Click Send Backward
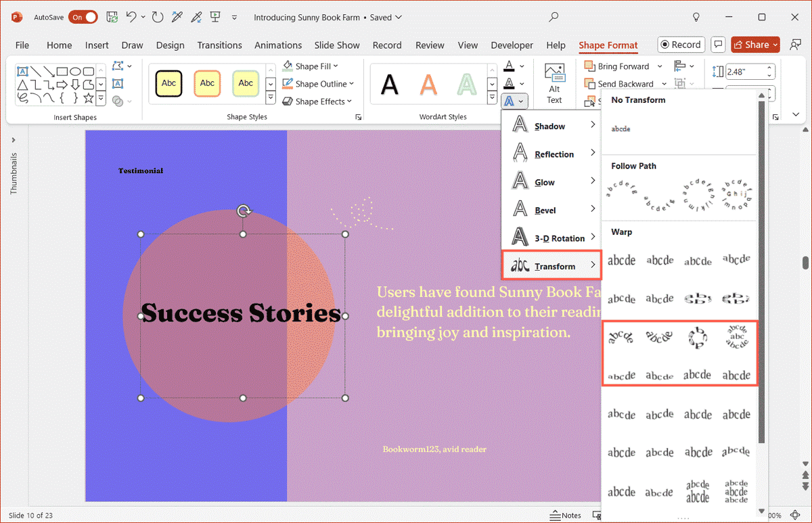Viewport: 812px width, 523px height. 618,84
